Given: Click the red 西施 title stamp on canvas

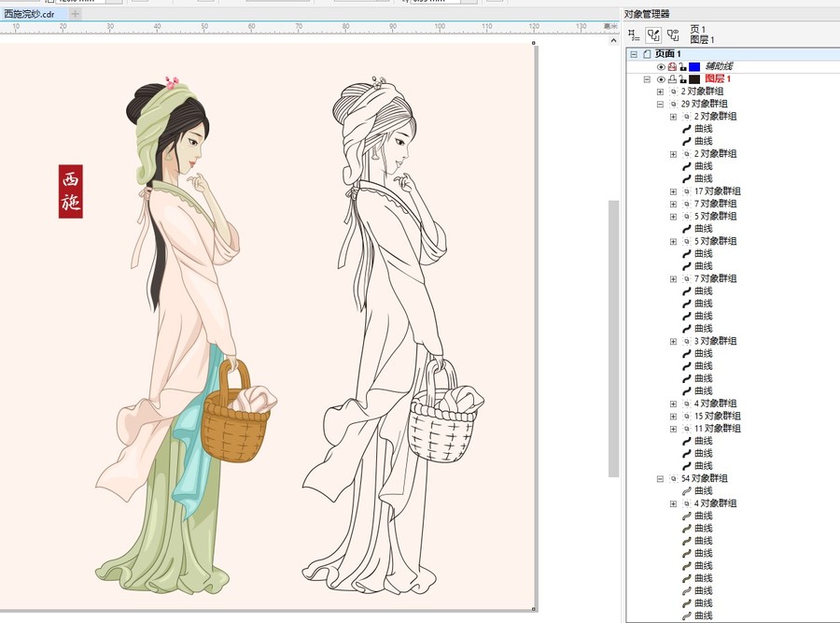Looking at the screenshot, I should (70, 191).
